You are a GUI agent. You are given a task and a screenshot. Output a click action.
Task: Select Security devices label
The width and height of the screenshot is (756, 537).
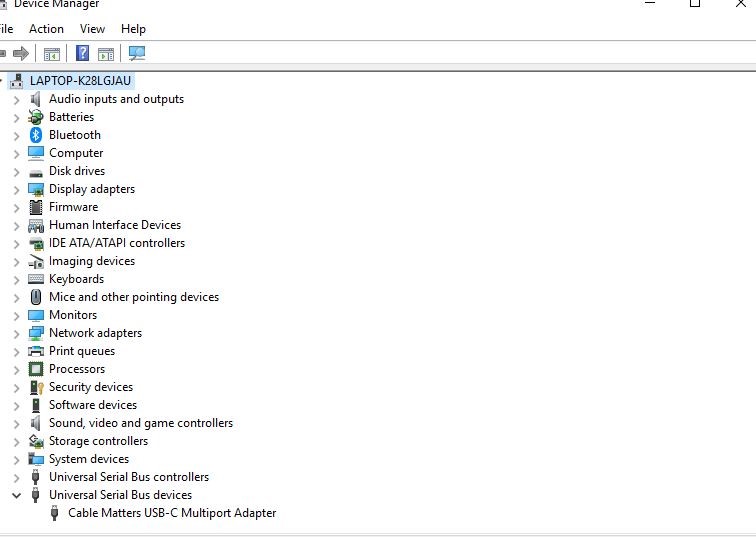pos(91,387)
